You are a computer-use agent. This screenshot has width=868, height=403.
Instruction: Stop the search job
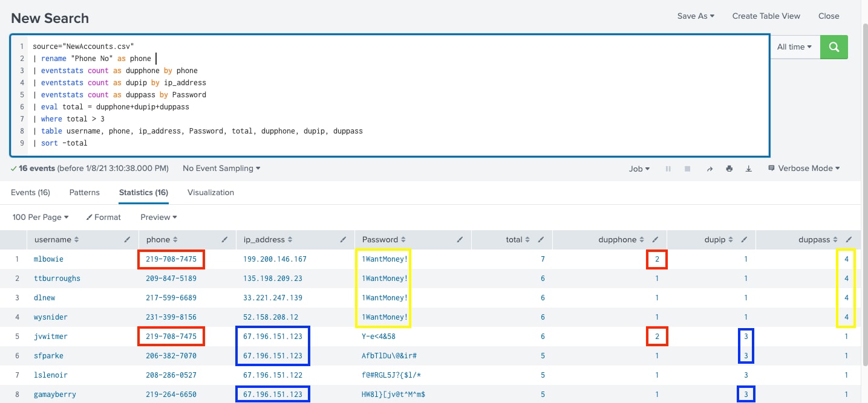pos(688,169)
